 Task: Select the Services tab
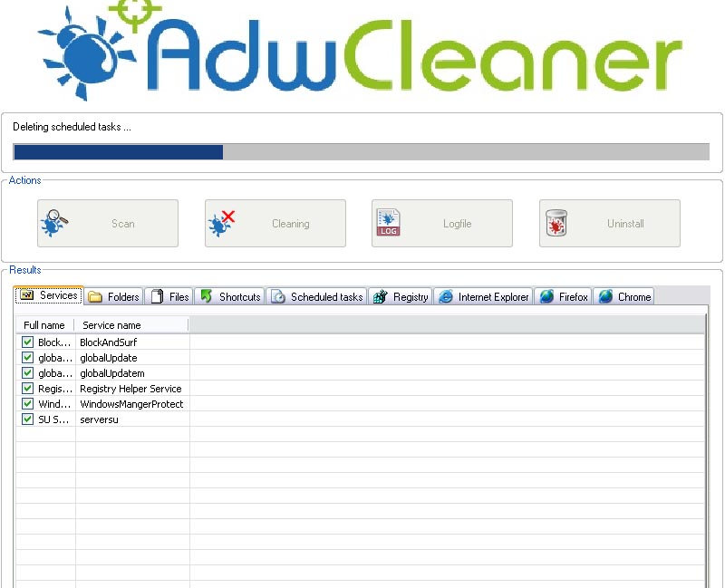point(49,295)
